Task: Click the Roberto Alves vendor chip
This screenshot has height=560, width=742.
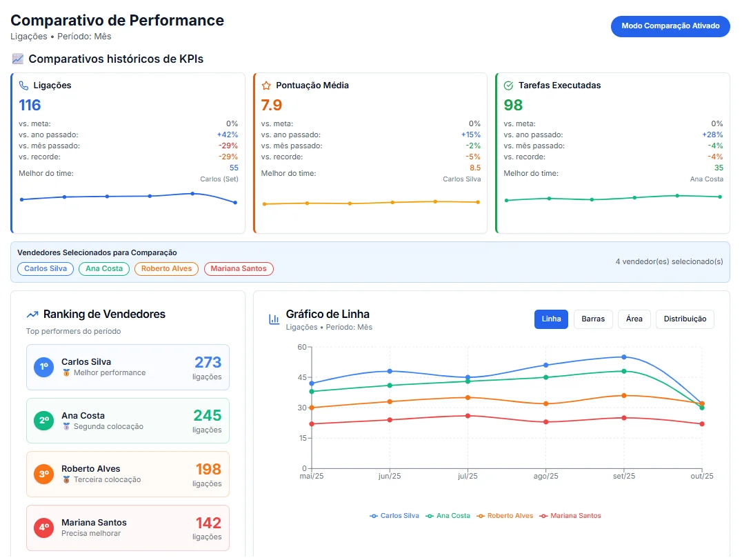Action: [x=167, y=269]
